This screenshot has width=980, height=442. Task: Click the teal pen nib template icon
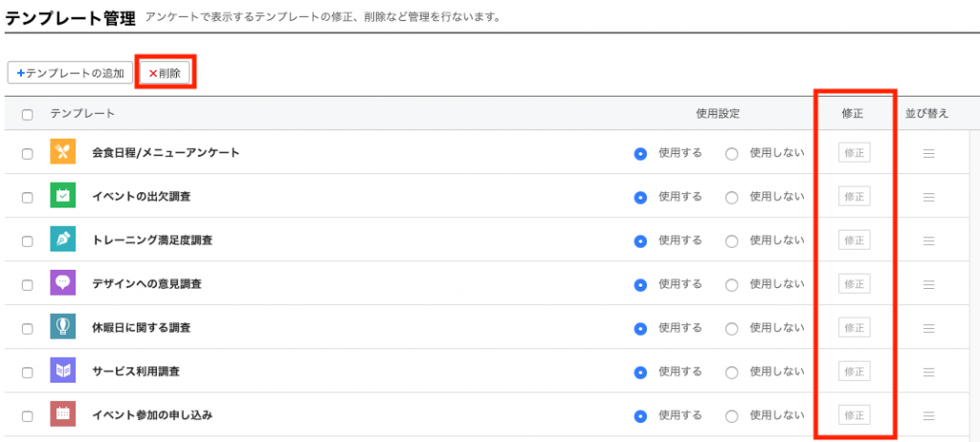tap(62, 239)
